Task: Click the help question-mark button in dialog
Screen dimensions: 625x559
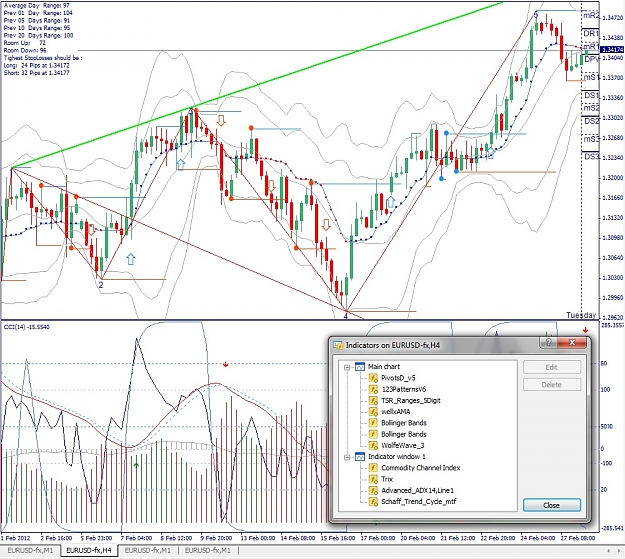Action: 548,342
